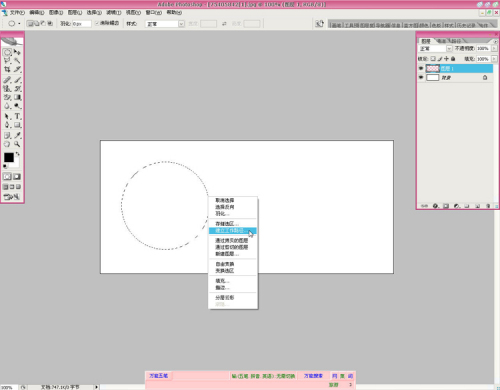This screenshot has height=390, width=500.
Task: Add a layer style from panel bottom
Action: (435, 206)
